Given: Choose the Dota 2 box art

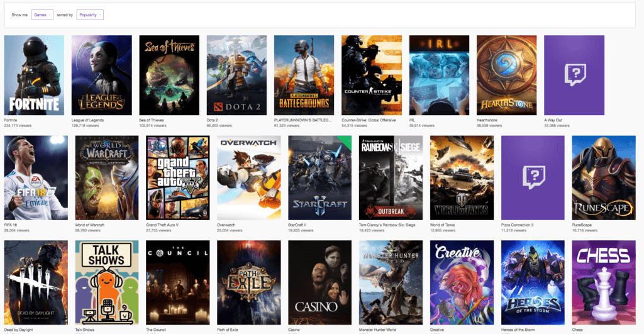Looking at the screenshot, I should 236,75.
